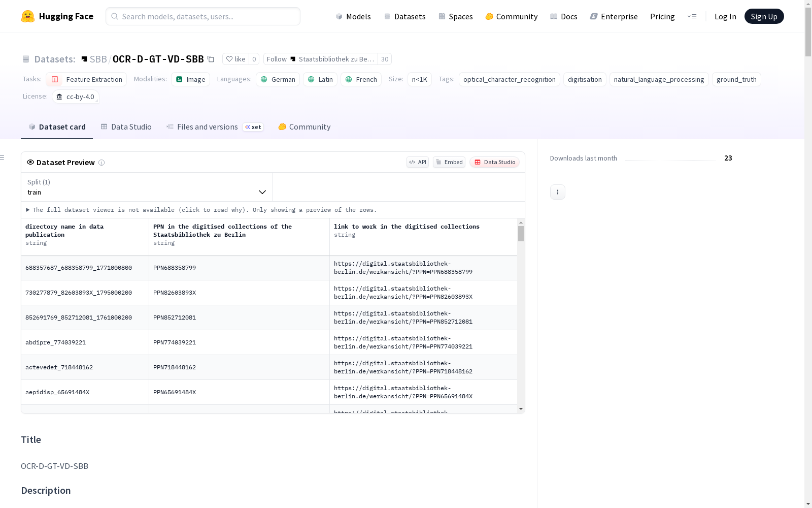Expand the dataset viewer not available notice
Viewport: 812px width, 508px height.
tap(201, 210)
